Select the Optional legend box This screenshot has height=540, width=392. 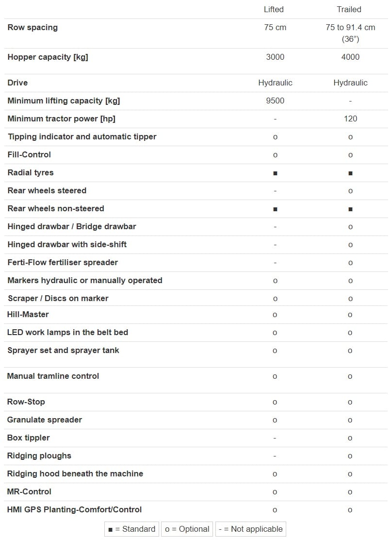pos(187,529)
